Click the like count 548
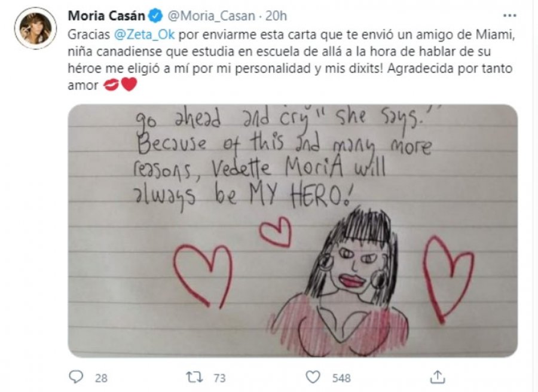 341,378
